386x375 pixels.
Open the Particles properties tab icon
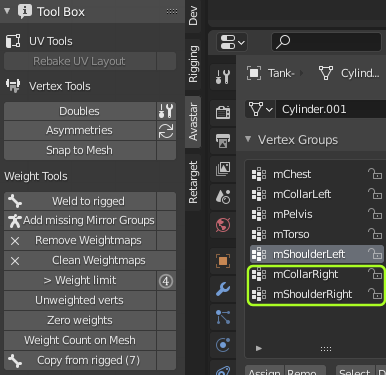(x=223, y=317)
